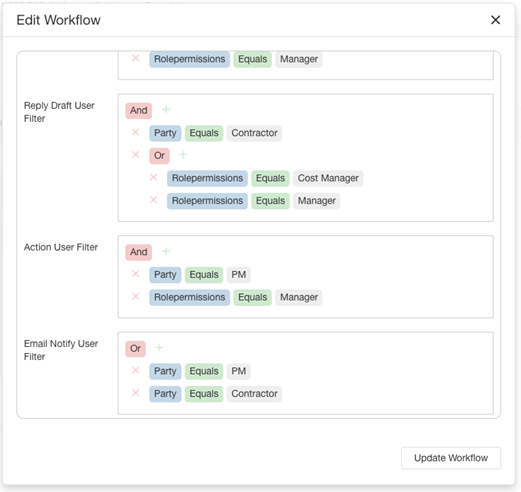Image resolution: width=521 pixels, height=492 pixels.
Task: Edit PM value in Action User Filter
Action: (239, 275)
